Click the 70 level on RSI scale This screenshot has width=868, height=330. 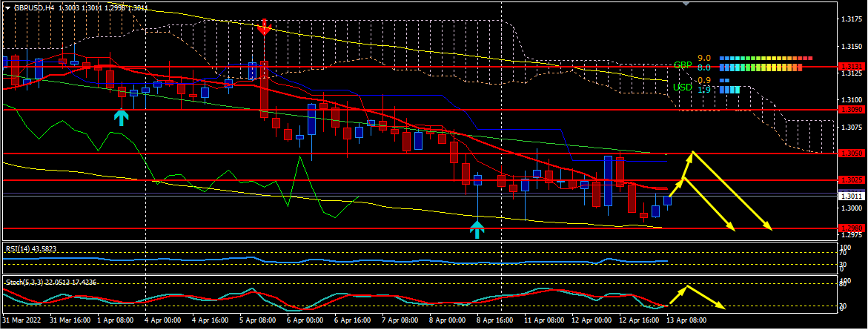tap(844, 253)
